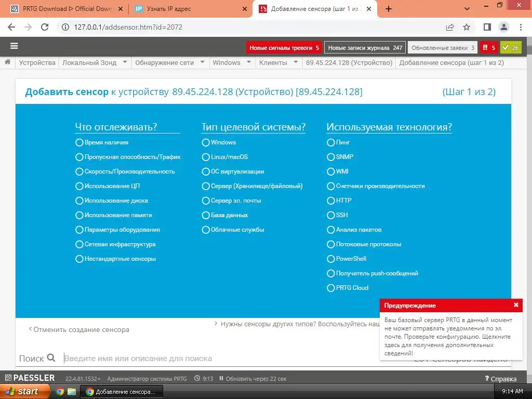Close the Узнать IP адрес tab

245,9
